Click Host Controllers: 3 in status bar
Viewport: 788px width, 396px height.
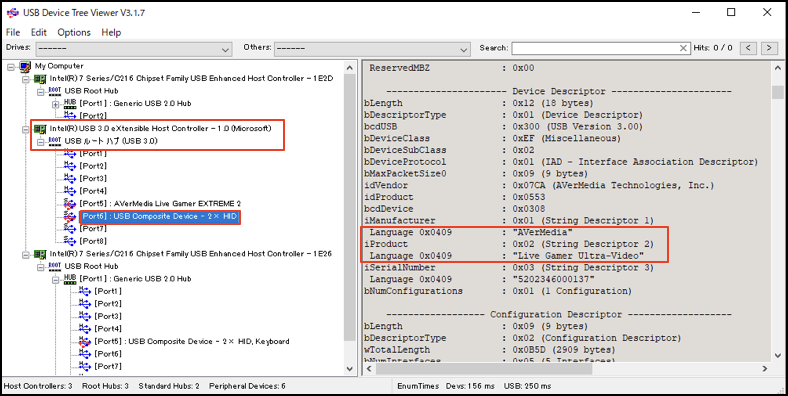click(38, 386)
